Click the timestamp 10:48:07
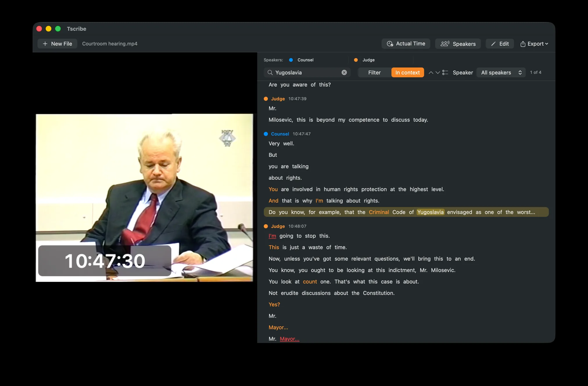Viewport: 588px width, 386px height. [297, 226]
